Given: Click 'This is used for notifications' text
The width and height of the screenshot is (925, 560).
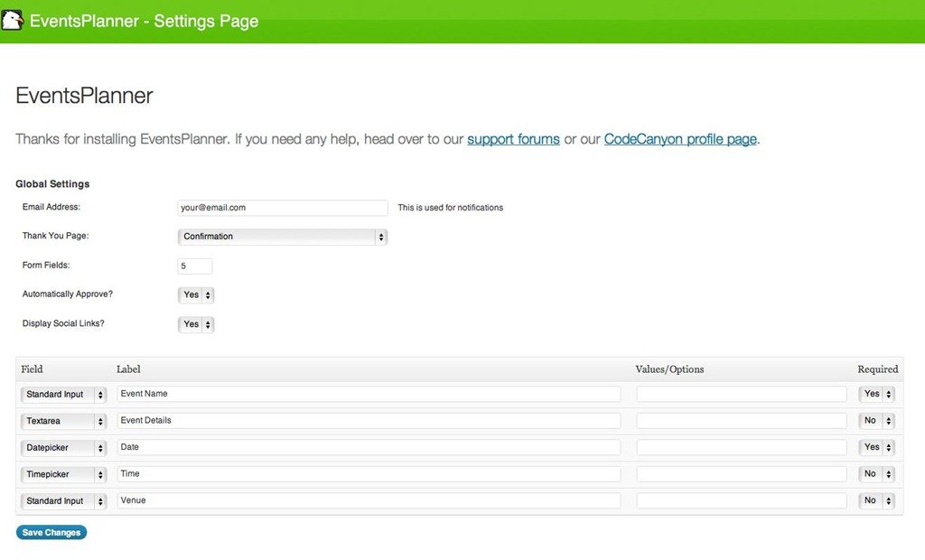Looking at the screenshot, I should pyautogui.click(x=450, y=208).
